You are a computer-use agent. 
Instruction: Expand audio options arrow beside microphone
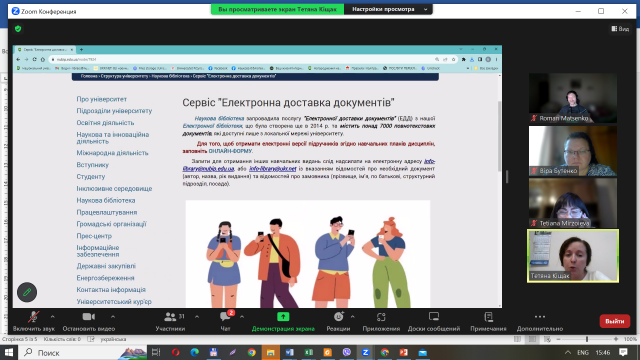[x=53, y=317]
